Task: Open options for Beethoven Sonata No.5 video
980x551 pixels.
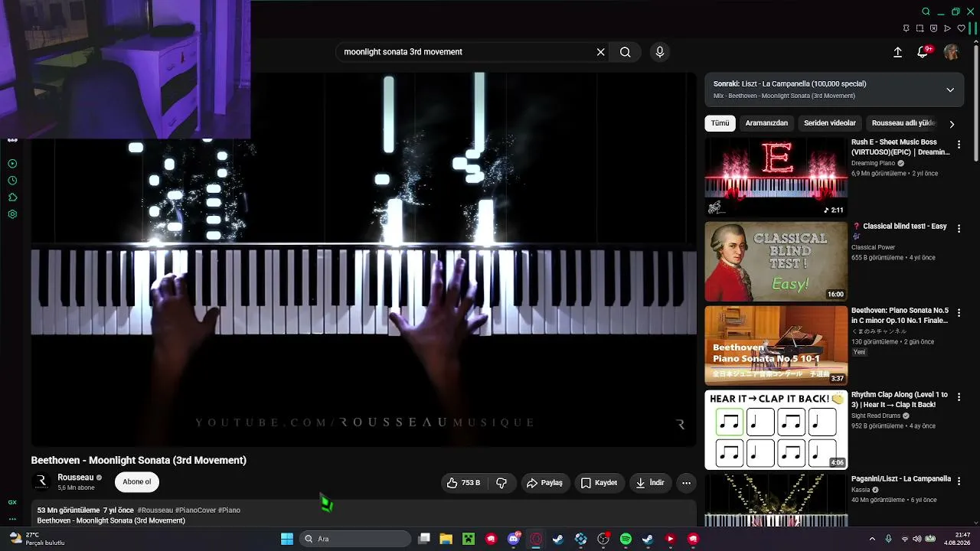Action: pos(959,312)
